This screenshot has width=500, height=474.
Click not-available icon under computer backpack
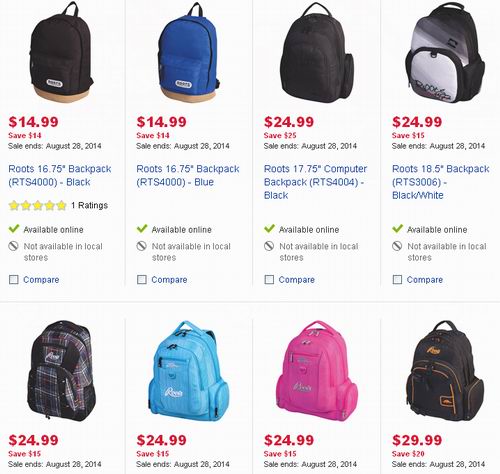[269, 246]
